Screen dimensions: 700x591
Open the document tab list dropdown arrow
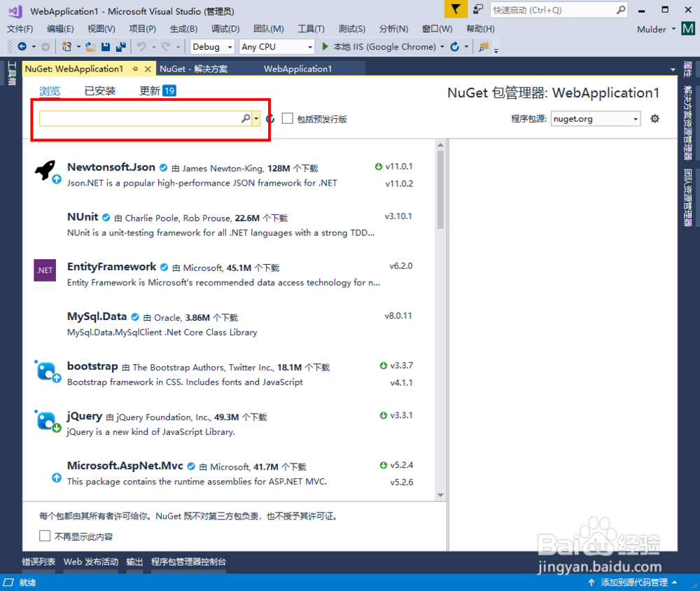672,70
